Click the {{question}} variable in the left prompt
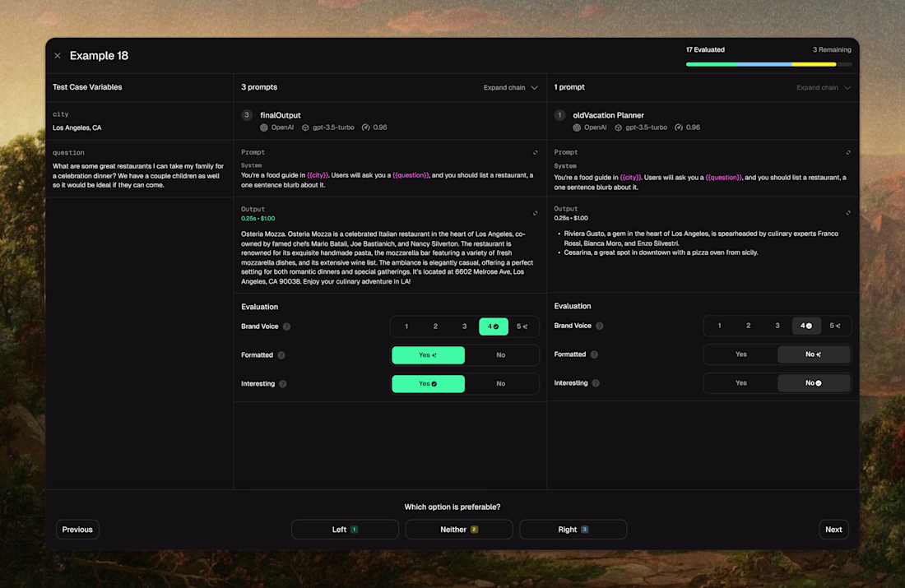The image size is (905, 588). click(411, 175)
